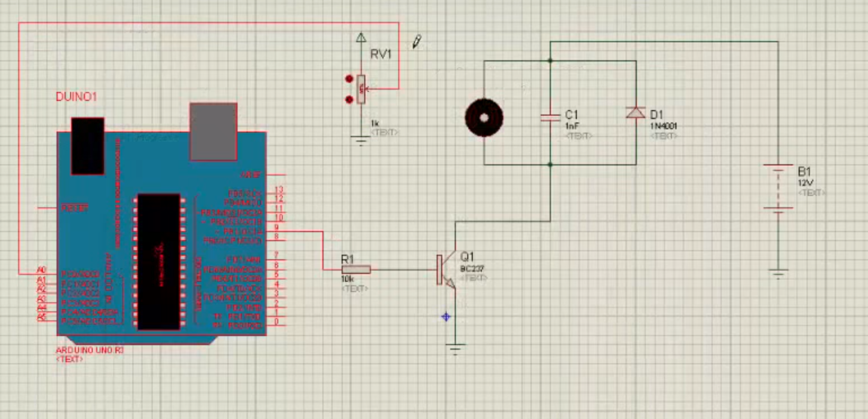
Task: Click the BC237 transistor value
Action: 471,268
